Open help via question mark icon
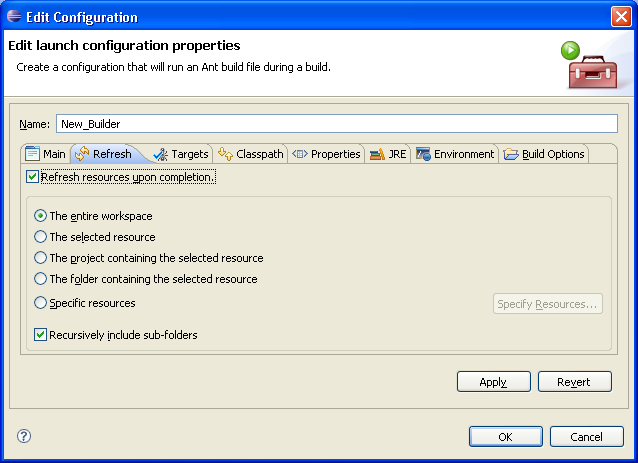Viewport: 638px width, 463px height. pos(24,436)
